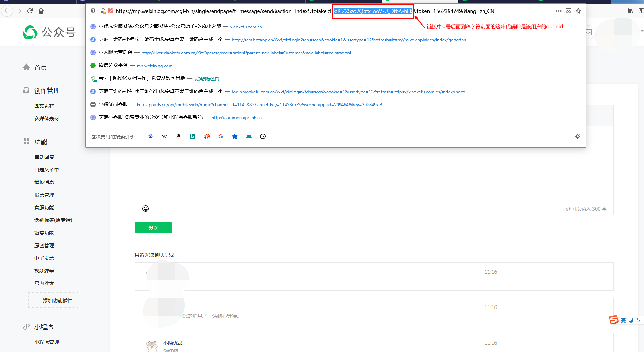Open 小程序管理 page
Viewport: 644px width, 352px height.
[47, 342]
